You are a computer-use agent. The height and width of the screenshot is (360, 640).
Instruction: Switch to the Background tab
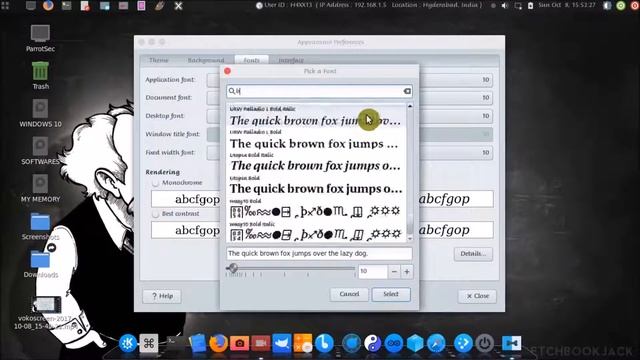click(206, 60)
